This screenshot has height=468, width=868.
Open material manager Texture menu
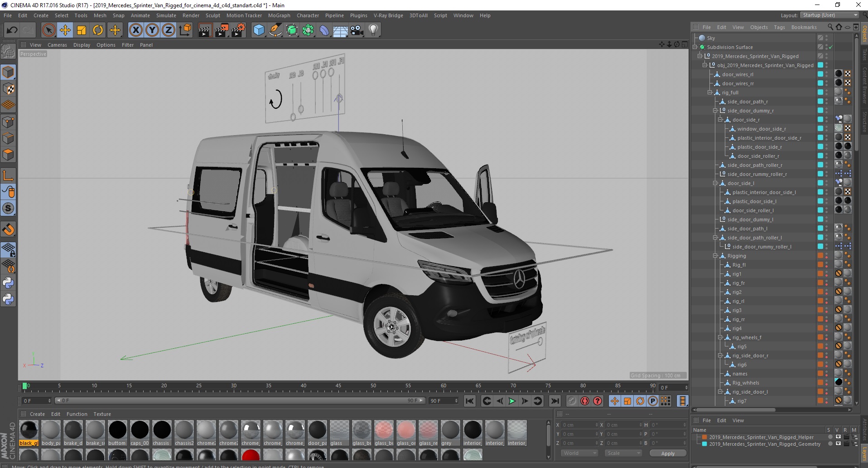pyautogui.click(x=102, y=414)
